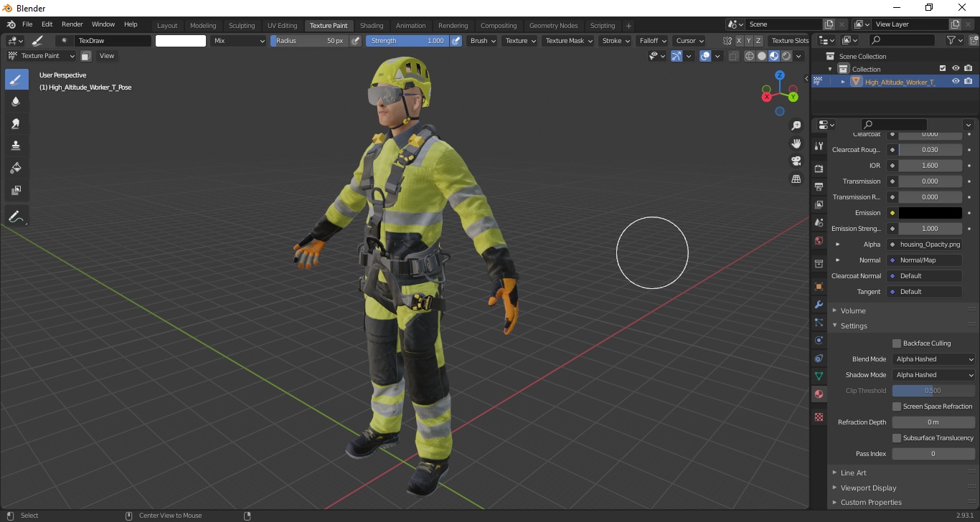Switch to the Shading workspace tab
This screenshot has height=522, width=980.
point(372,26)
